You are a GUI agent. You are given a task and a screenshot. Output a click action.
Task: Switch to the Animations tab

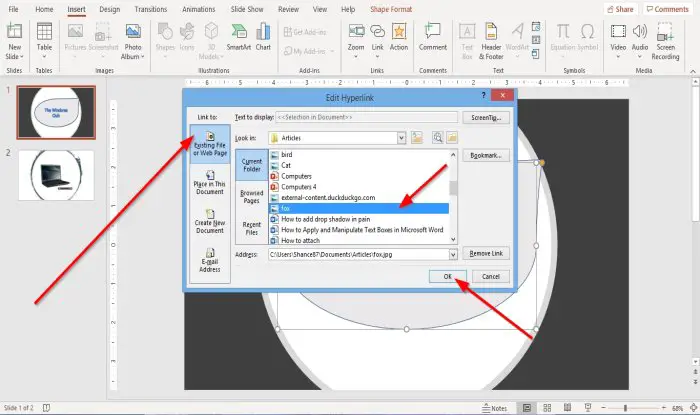click(x=198, y=9)
